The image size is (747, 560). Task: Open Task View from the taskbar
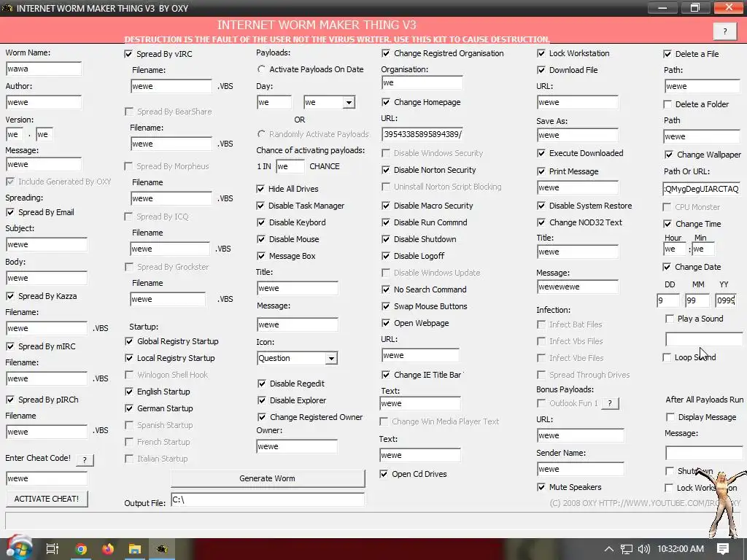tap(53, 549)
